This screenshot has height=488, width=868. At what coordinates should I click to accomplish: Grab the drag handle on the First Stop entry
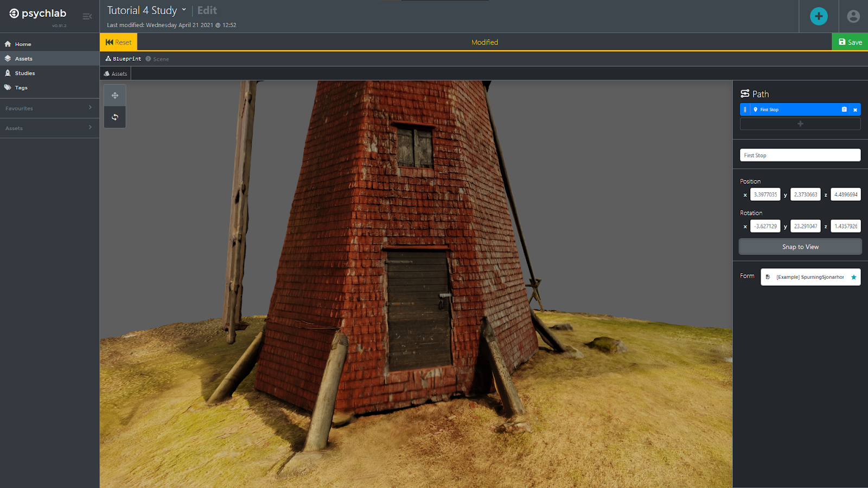tap(744, 109)
